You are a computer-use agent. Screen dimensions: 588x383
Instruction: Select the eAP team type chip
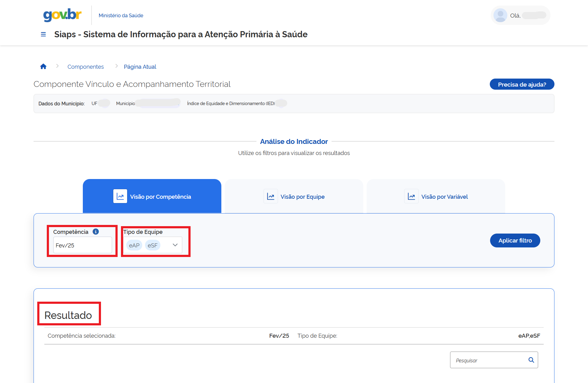coord(134,245)
